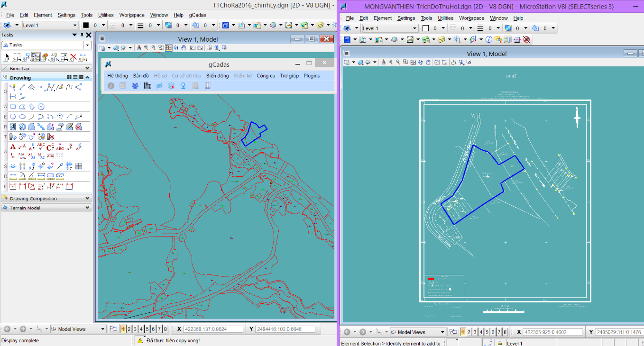Pin the Tasks panel
Viewport: 644px width, 346px height.
pyautogui.click(x=82, y=35)
